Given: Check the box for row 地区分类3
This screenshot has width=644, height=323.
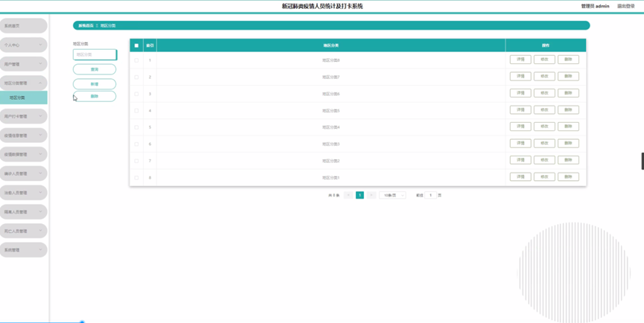Looking at the screenshot, I should pos(136,144).
